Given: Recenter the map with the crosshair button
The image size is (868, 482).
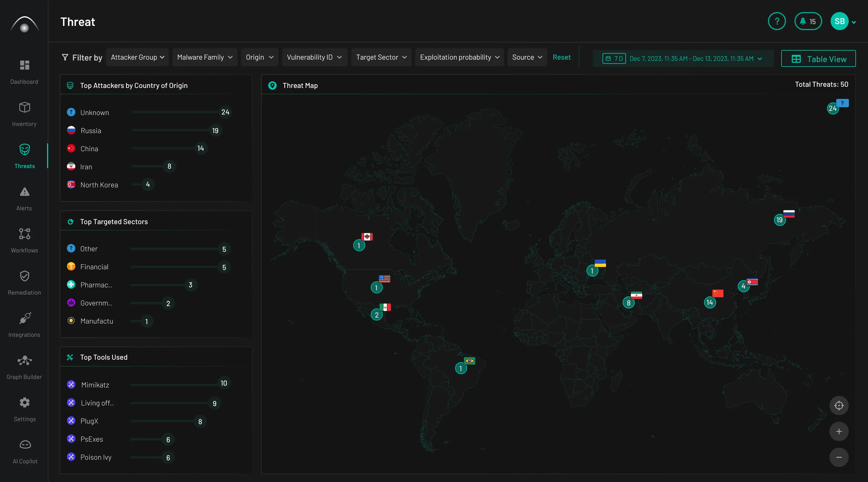Looking at the screenshot, I should (x=839, y=405).
